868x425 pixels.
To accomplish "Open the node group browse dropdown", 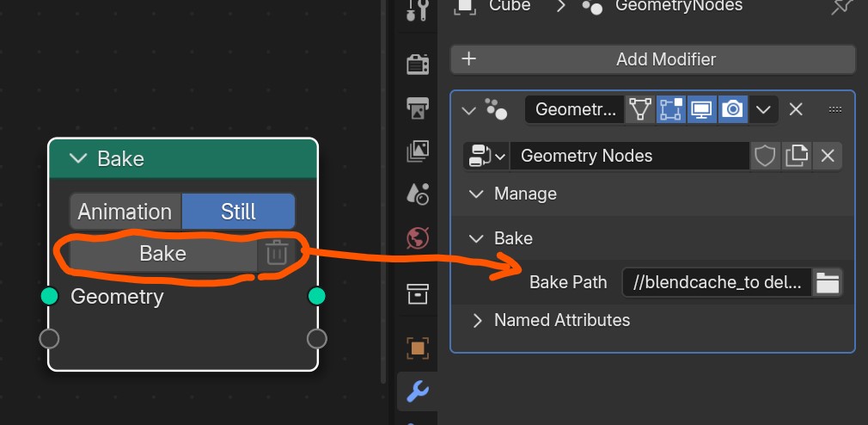I will click(486, 157).
